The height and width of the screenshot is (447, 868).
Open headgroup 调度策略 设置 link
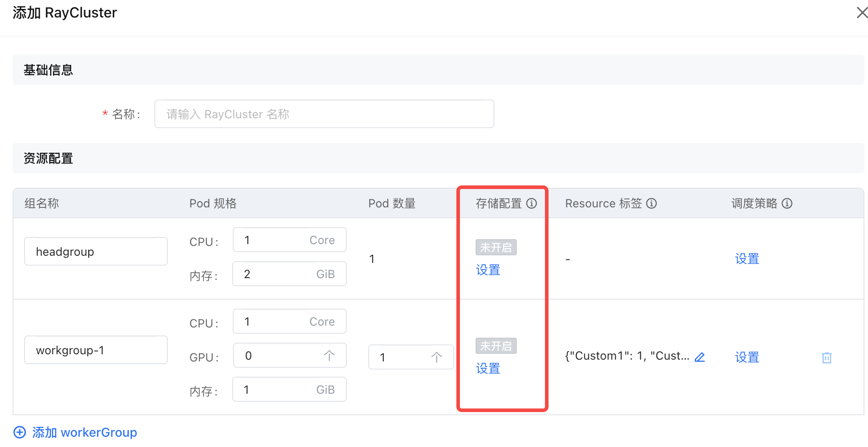tap(747, 258)
